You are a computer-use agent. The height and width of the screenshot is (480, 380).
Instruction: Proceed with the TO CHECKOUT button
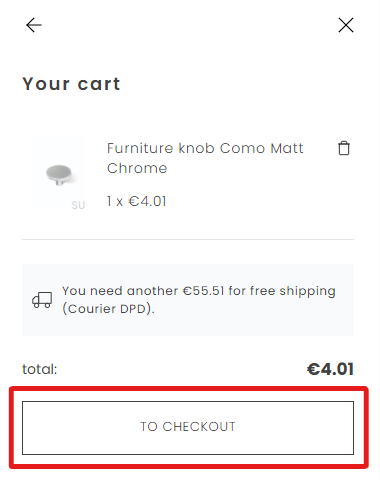click(x=188, y=428)
